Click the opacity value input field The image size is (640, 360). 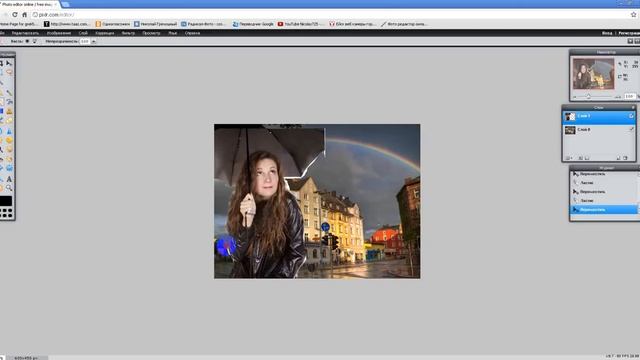(84, 41)
